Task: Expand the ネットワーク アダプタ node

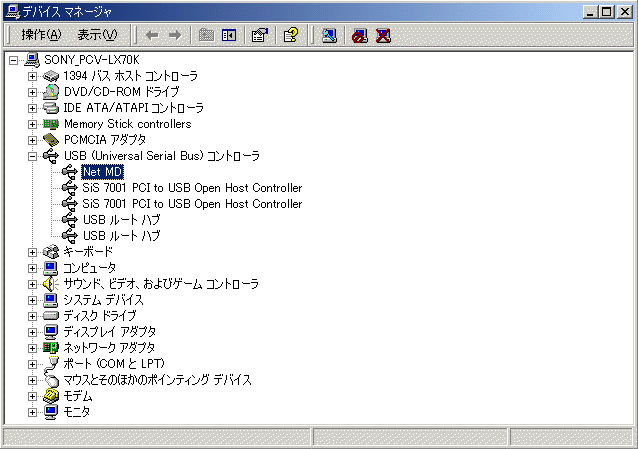Action: 33,348
